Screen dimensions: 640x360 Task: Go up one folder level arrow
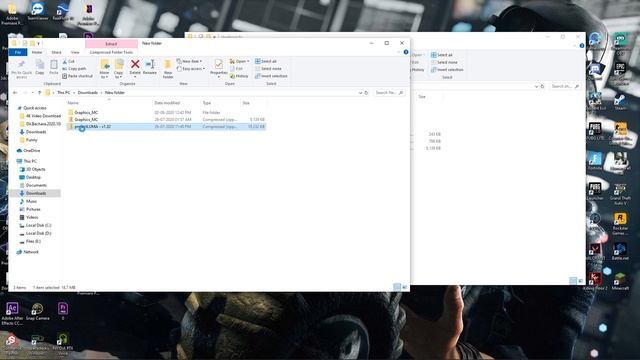pyautogui.click(x=40, y=93)
